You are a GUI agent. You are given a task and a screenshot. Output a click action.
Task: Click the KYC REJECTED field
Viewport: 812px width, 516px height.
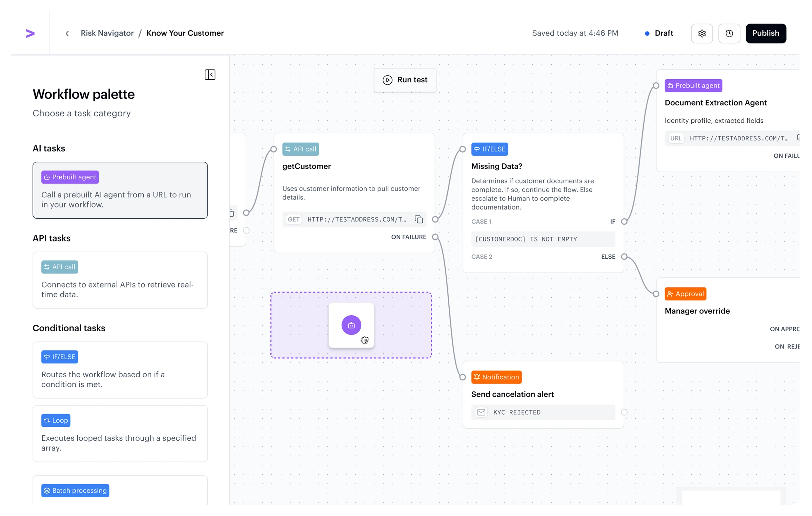point(543,412)
